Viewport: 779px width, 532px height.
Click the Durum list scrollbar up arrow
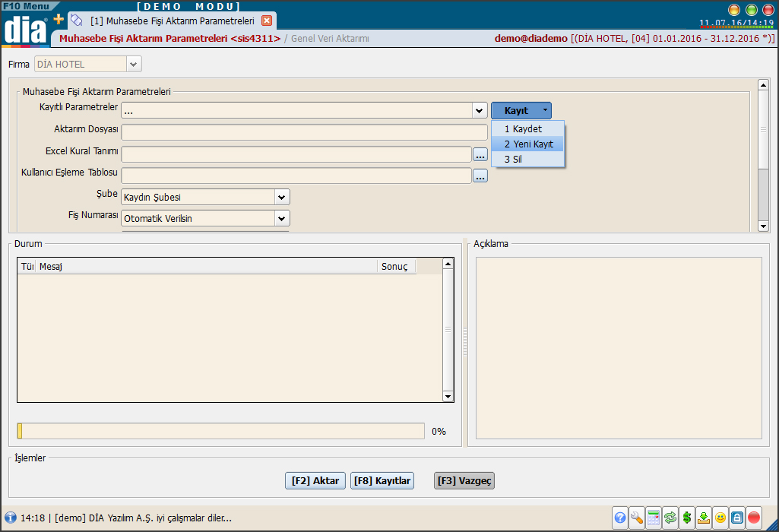pyautogui.click(x=448, y=263)
